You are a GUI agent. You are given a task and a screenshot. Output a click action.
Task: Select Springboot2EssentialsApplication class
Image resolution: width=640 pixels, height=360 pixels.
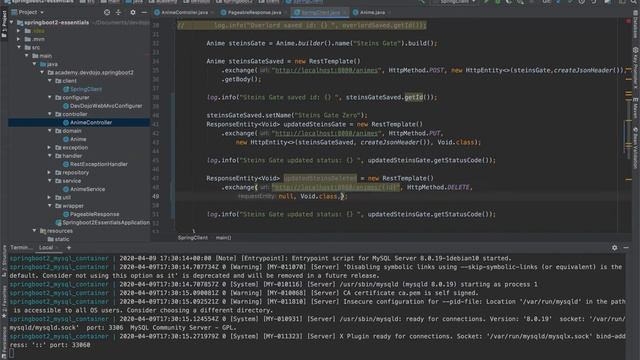(x=102, y=222)
